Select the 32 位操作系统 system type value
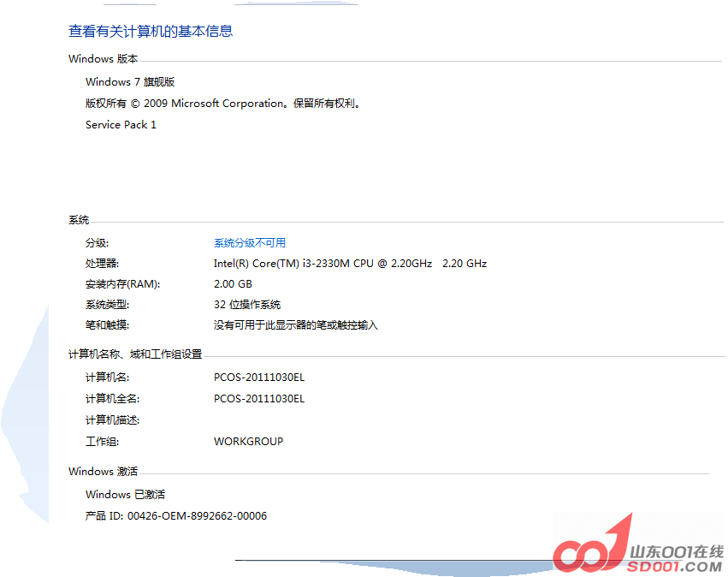 pyautogui.click(x=247, y=305)
